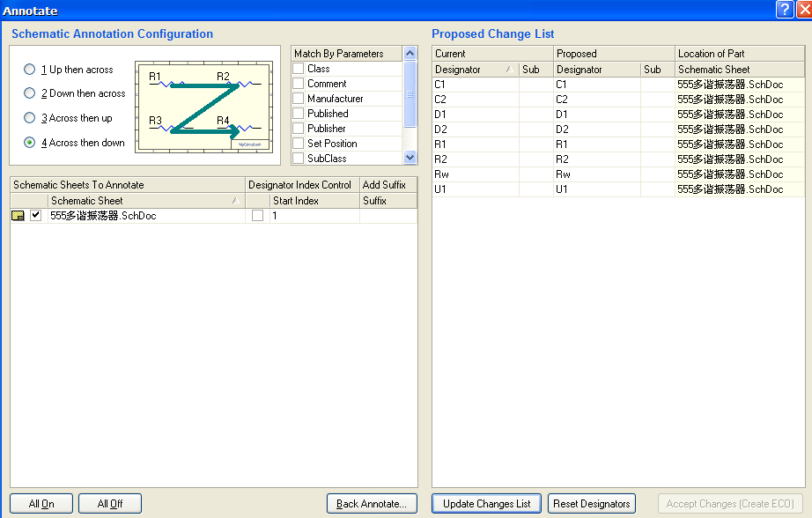
Task: Click the Update Changes List button
Action: click(486, 504)
